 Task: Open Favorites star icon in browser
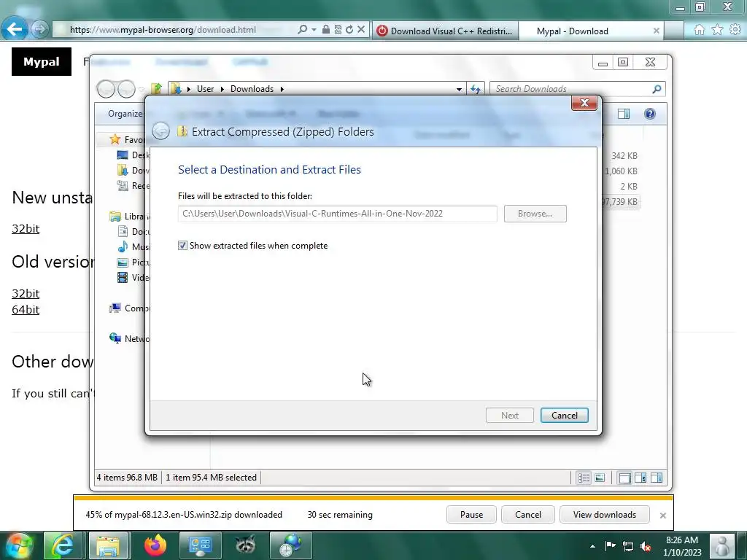(717, 30)
